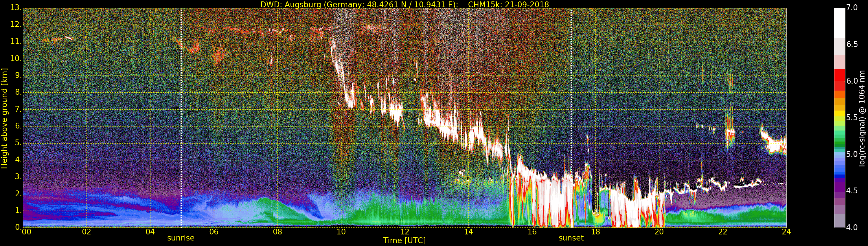868x246 pixels.
Task: Click the time-axis tick label "04"
Action: [x=150, y=232]
